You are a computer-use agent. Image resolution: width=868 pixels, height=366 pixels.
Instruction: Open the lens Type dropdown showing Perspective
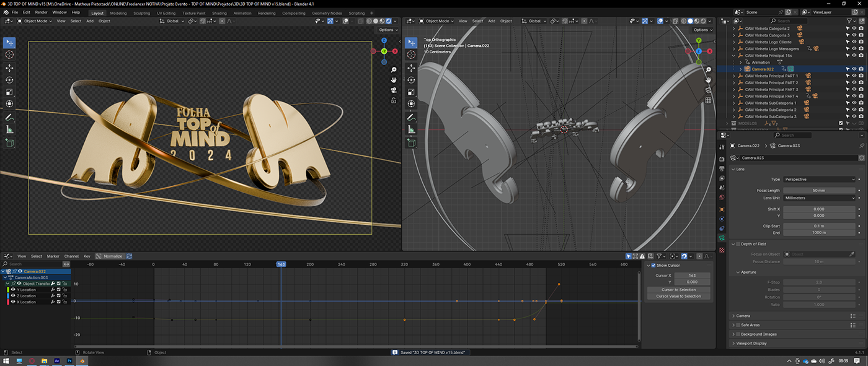820,180
